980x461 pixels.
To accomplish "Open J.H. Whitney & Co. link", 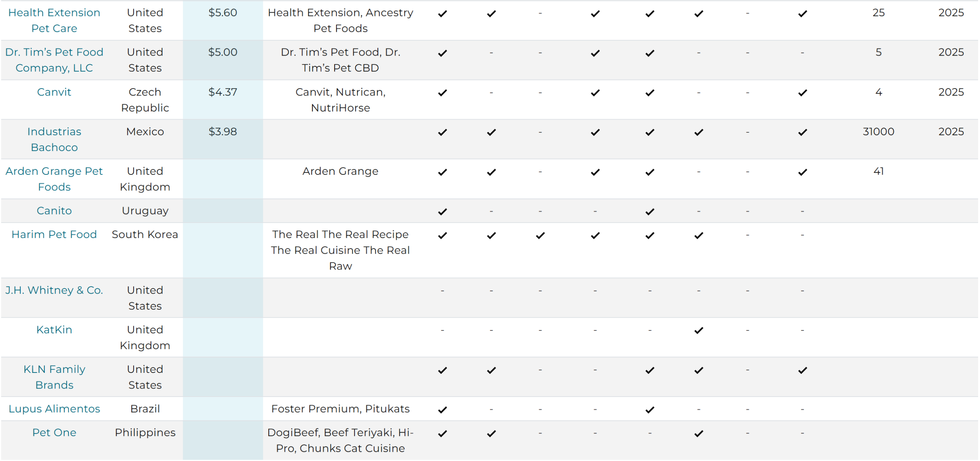I will 54,290.
